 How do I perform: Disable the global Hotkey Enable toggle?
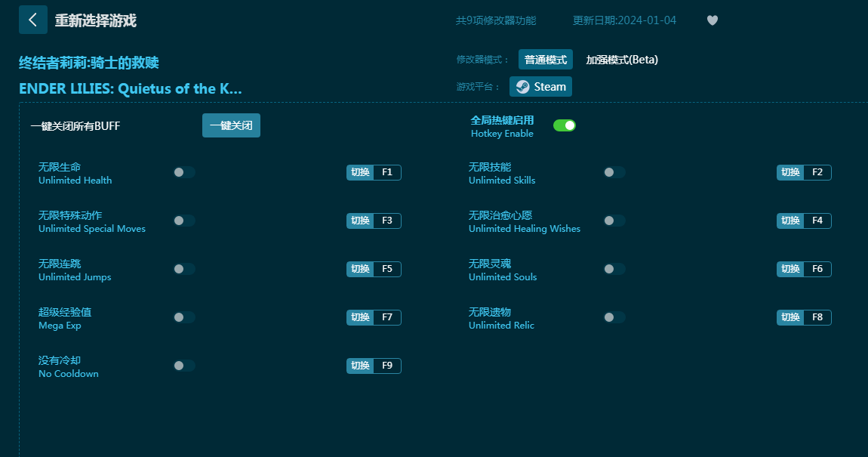tap(564, 125)
